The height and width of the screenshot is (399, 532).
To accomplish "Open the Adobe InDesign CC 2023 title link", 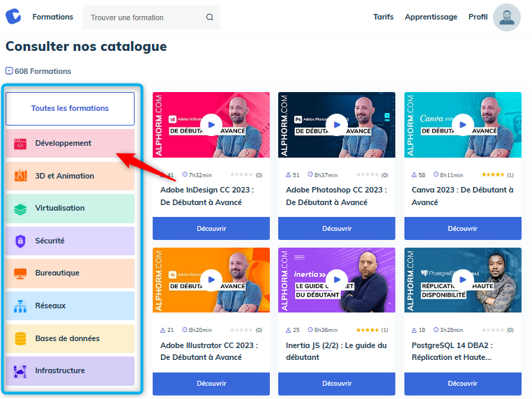I will click(207, 196).
